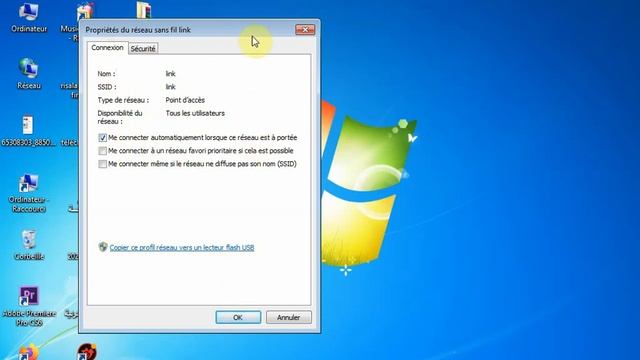Switch to the Connexion tab

[107, 48]
